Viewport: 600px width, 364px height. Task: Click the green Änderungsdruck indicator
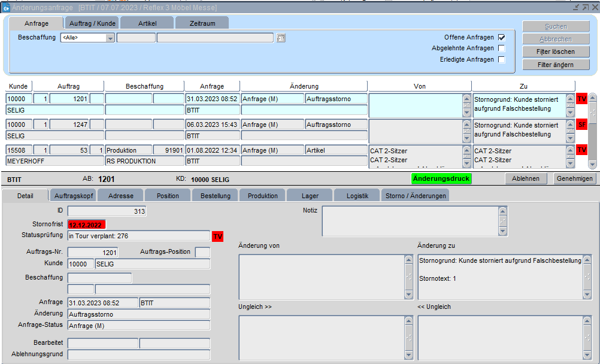tap(441, 178)
